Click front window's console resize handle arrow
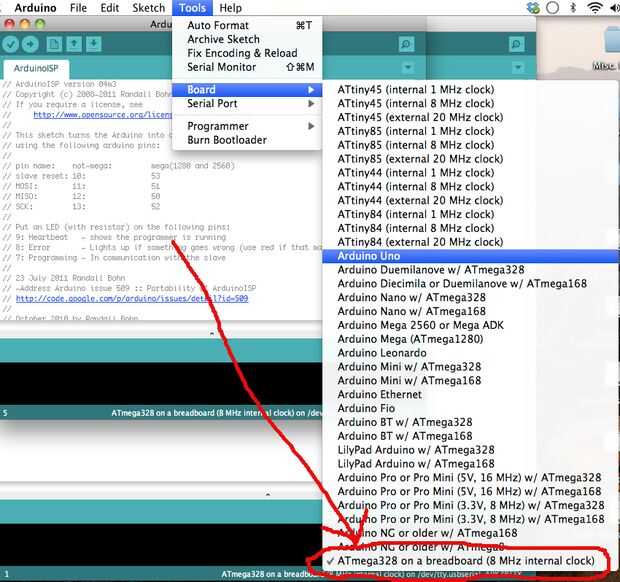This screenshot has width=620, height=582. (x=212, y=334)
